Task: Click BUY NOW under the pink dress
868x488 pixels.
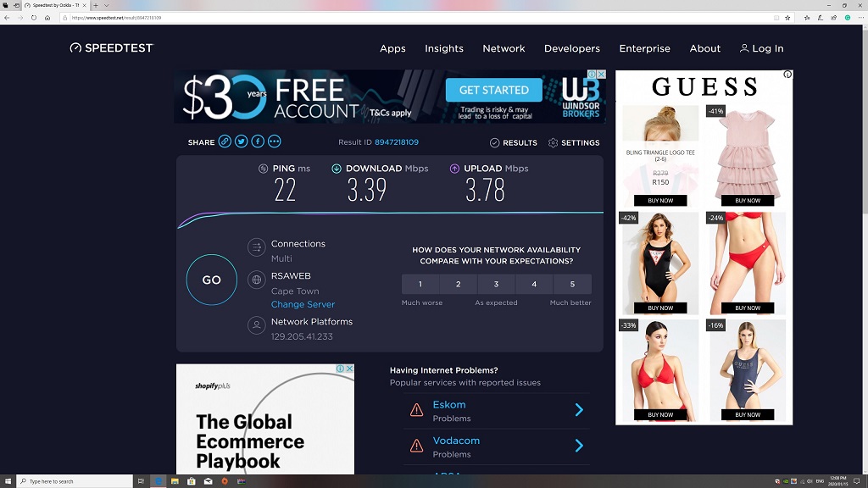Action: click(x=748, y=200)
